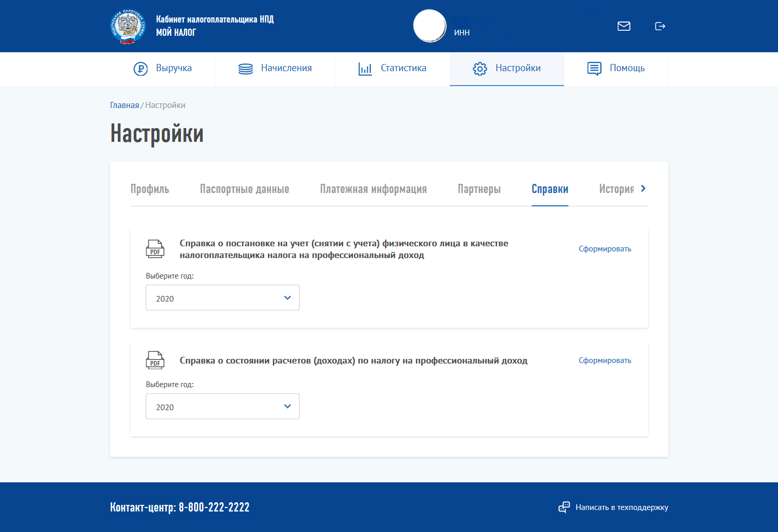Image resolution: width=778 pixels, height=532 pixels.
Task: Click PDF icon of registration certificate
Action: point(155,249)
